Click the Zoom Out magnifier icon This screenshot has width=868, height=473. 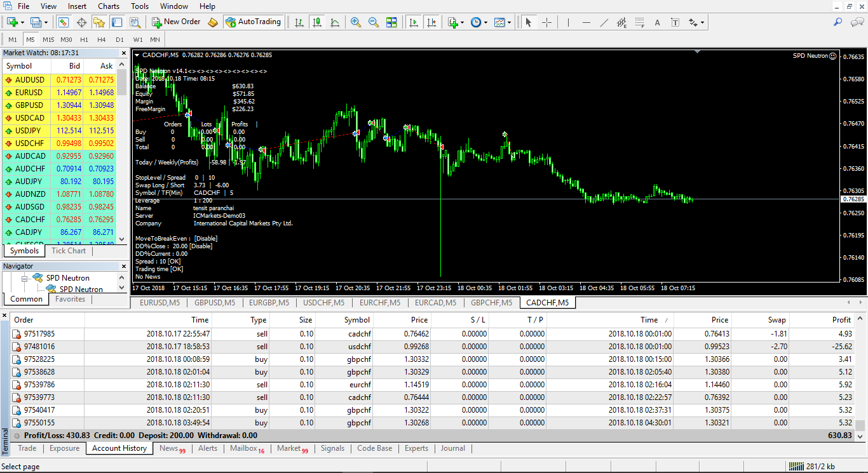(374, 22)
